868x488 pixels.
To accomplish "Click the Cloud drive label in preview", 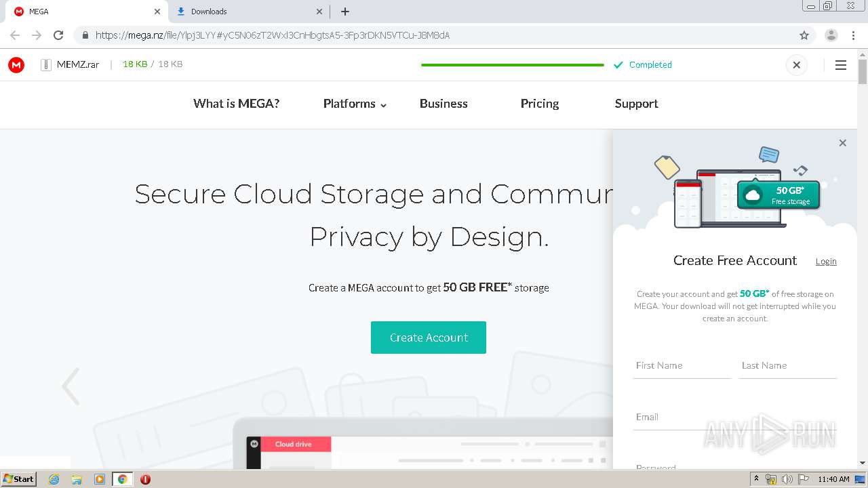I will click(x=293, y=445).
